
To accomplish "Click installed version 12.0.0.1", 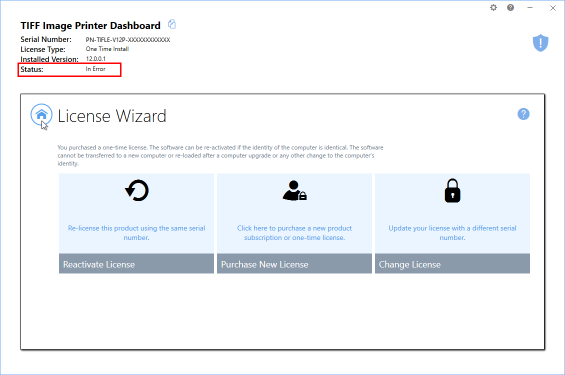I will pos(95,59).
